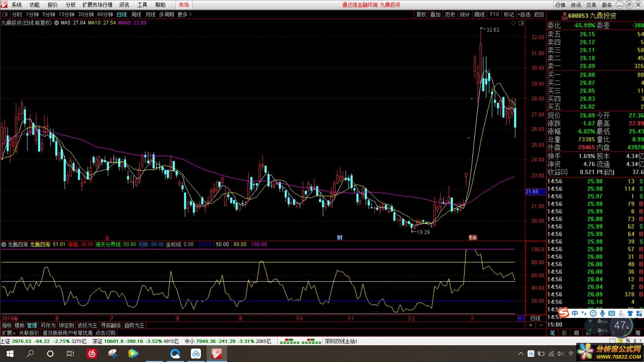
Task: Open the 资讯 menu in the menu bar
Action: (124, 5)
